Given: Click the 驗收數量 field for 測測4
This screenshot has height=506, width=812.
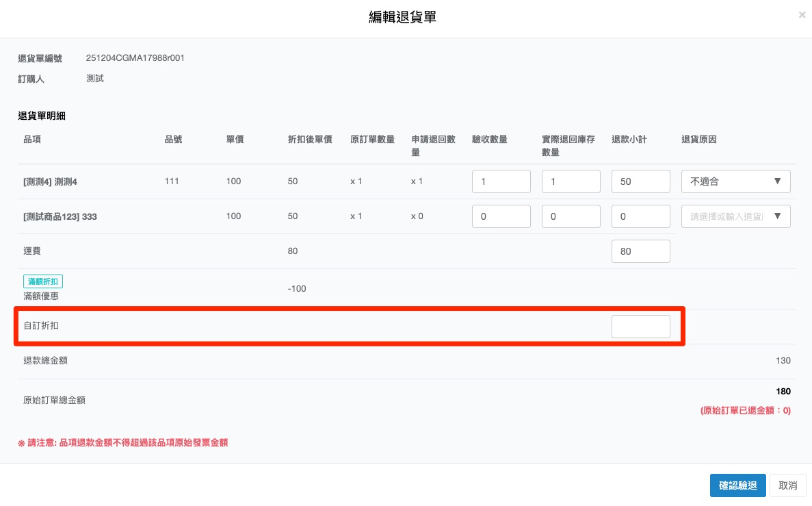Looking at the screenshot, I should click(501, 182).
